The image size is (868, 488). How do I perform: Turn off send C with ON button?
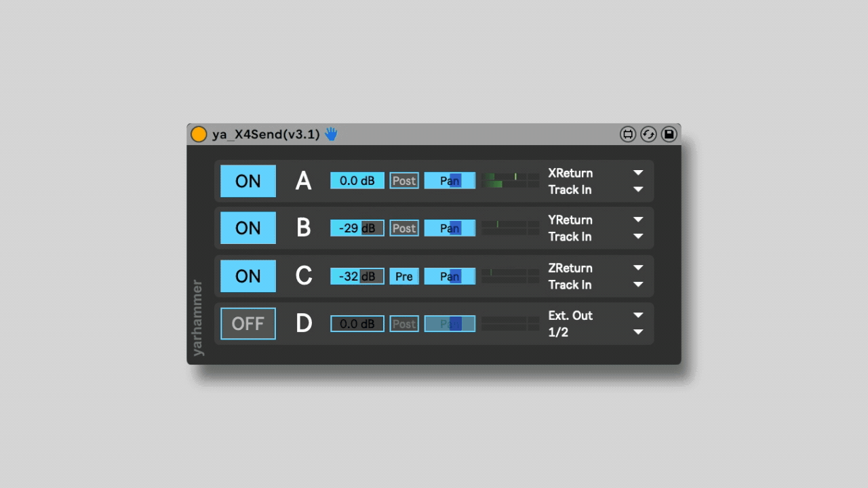[248, 276]
